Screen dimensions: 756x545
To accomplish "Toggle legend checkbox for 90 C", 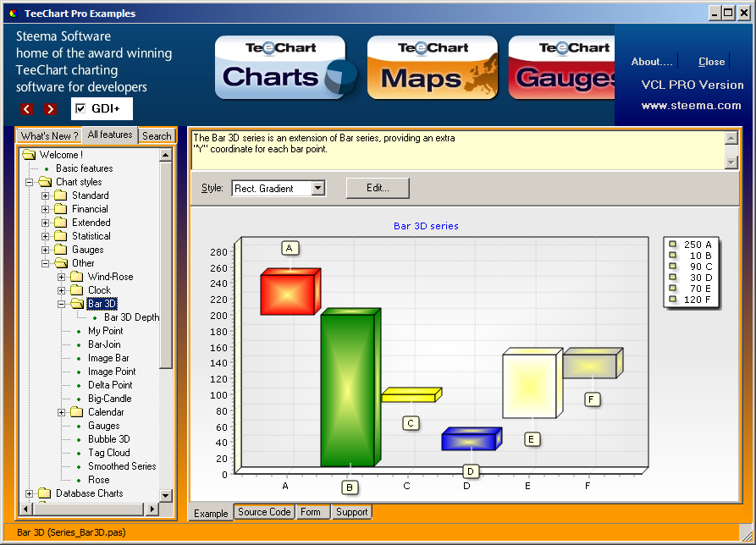I will (x=672, y=266).
